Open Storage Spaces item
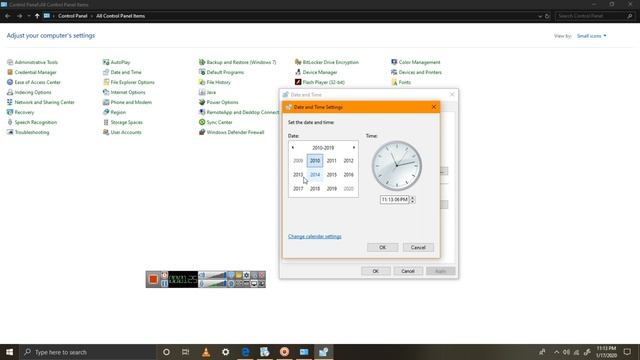Screen dimensions: 640x360 (123, 122)
